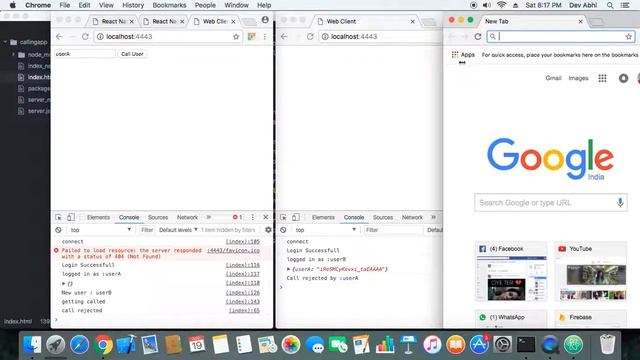
Task: Open the Google apps grid
Action: coord(602,78)
